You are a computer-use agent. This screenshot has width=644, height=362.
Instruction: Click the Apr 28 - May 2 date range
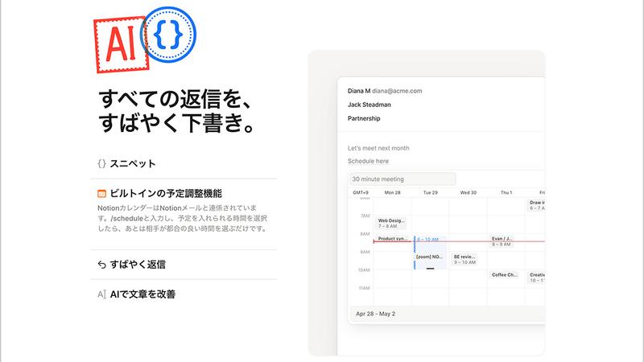point(375,314)
